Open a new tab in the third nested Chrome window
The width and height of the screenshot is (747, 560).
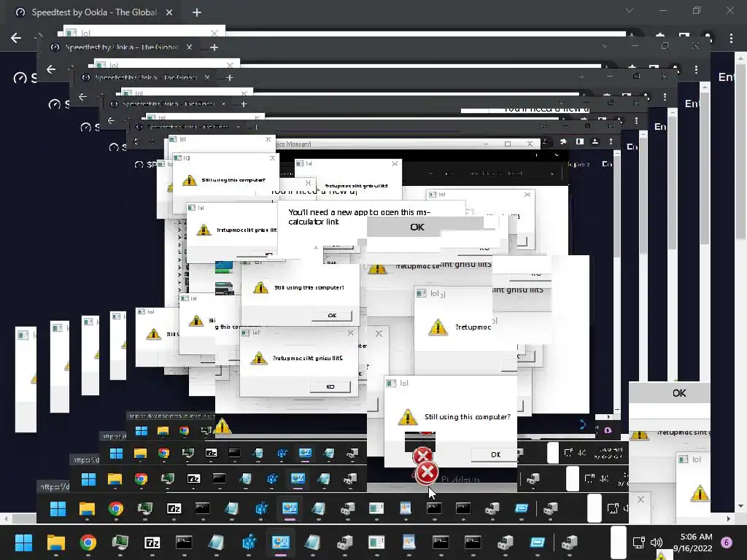[x=230, y=77]
